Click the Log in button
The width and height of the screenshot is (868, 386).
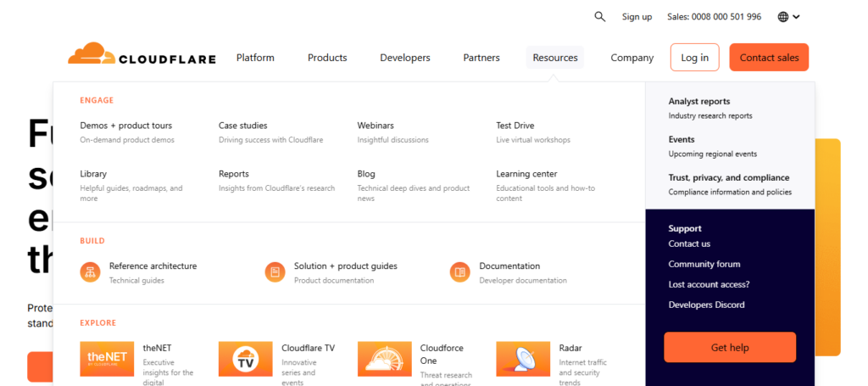[x=695, y=58]
